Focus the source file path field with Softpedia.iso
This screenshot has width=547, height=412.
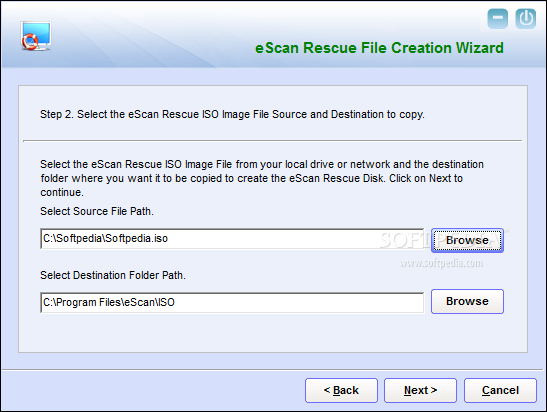(x=232, y=239)
